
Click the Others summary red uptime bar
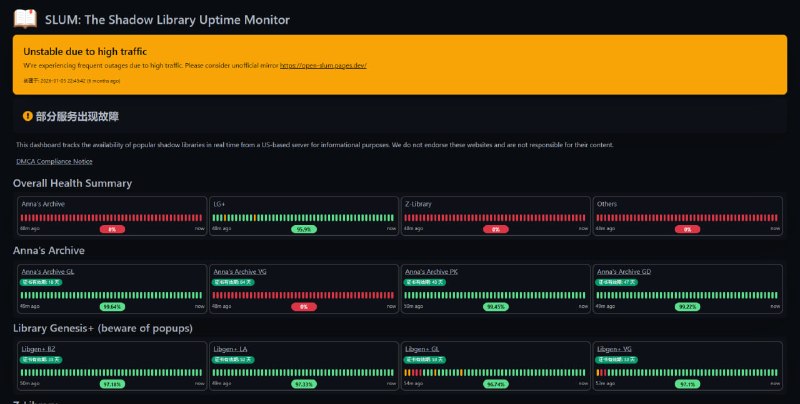tap(687, 218)
